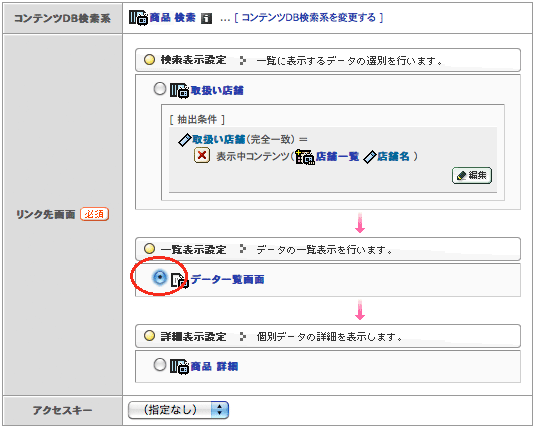The height and width of the screenshot is (435, 536).
Task: Click the 商品 詳細 database icon
Action: (179, 366)
